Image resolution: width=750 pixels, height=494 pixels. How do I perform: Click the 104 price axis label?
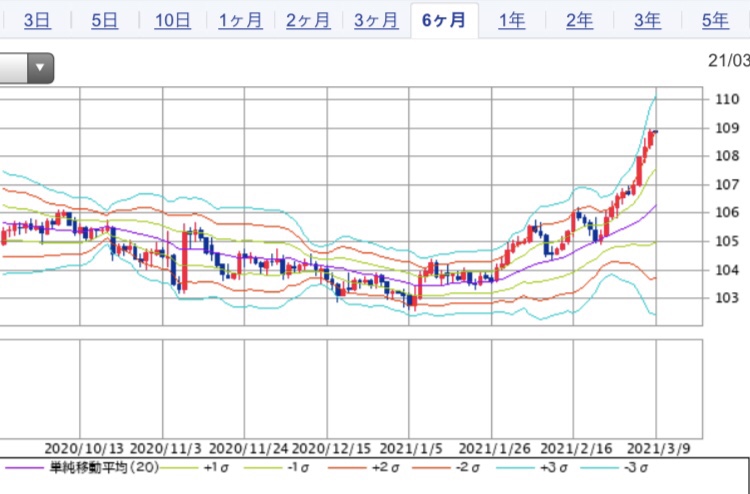(728, 270)
